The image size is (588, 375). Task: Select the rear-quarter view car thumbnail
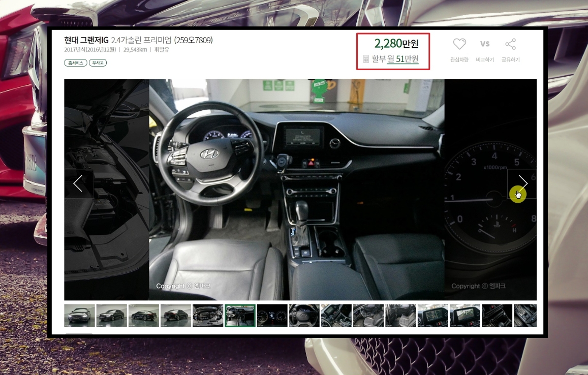[176, 316]
